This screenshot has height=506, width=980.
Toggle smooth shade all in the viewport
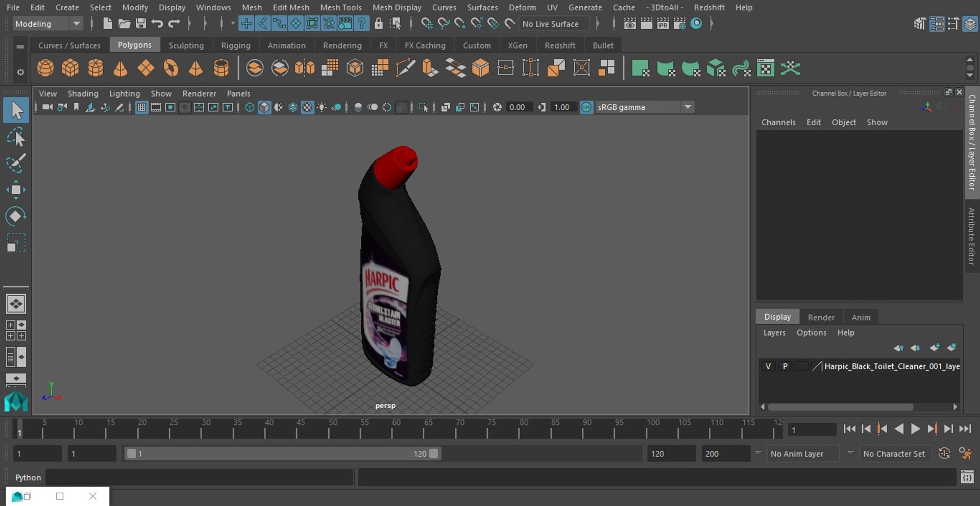264,107
